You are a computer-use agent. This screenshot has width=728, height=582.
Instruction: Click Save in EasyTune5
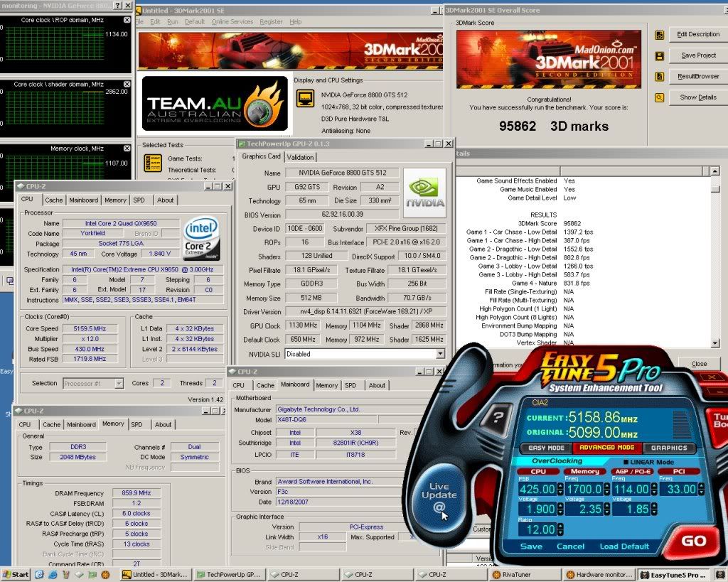click(530, 546)
